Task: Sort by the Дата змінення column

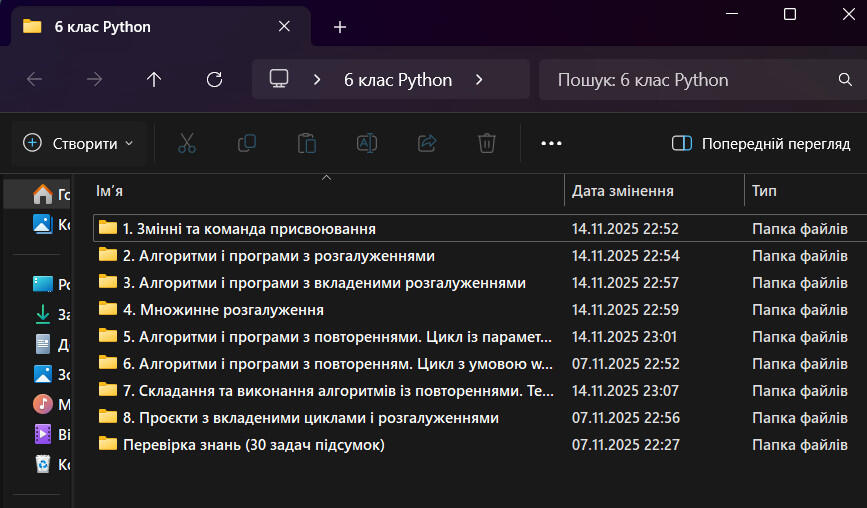Action: 654,191
